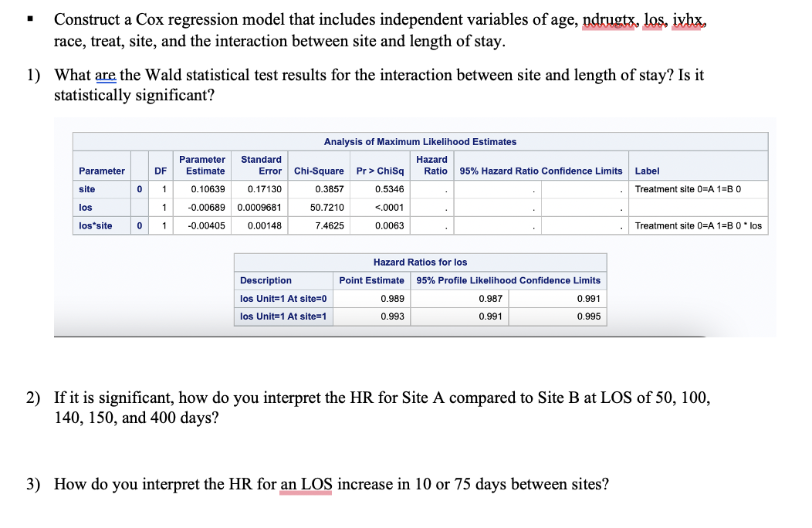This screenshot has width=812, height=528.
Task: Click the "los" row in the estimates table
Action: pyautogui.click(x=85, y=207)
